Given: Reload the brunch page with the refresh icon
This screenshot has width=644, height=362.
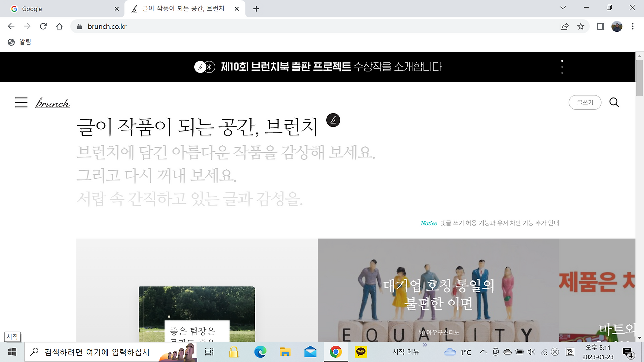Looking at the screenshot, I should tap(43, 26).
